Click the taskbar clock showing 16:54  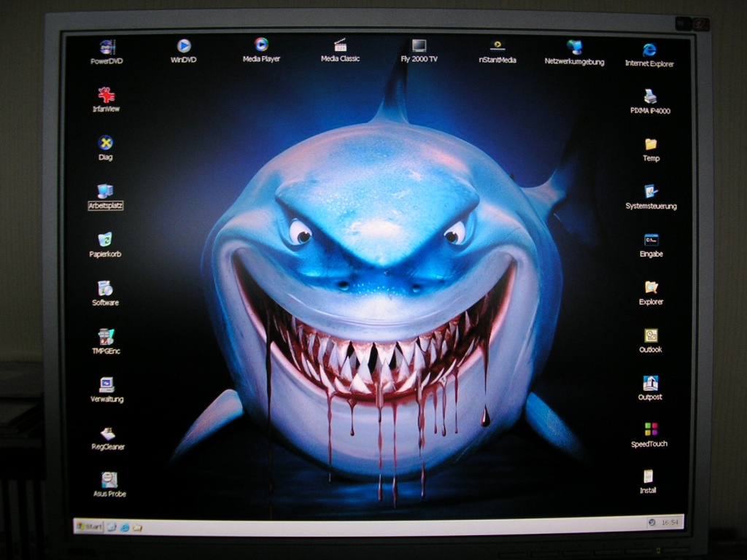pyautogui.click(x=669, y=523)
